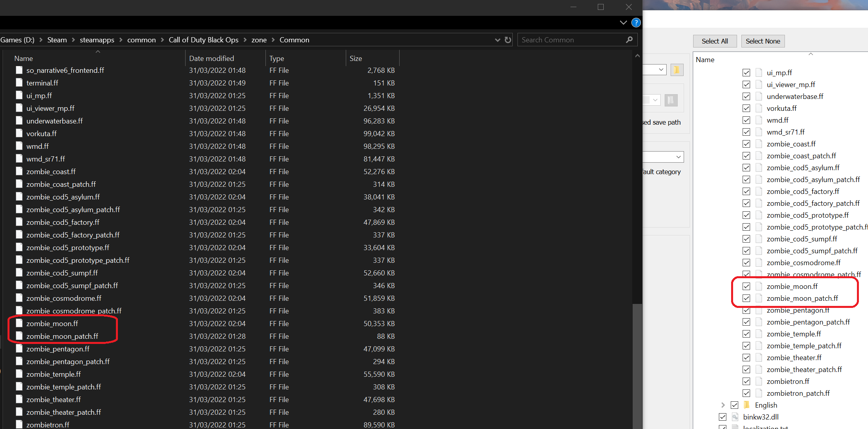The width and height of the screenshot is (868, 429).
Task: Click the file icon of ui_mp.ff in Explorer
Action: [19, 95]
